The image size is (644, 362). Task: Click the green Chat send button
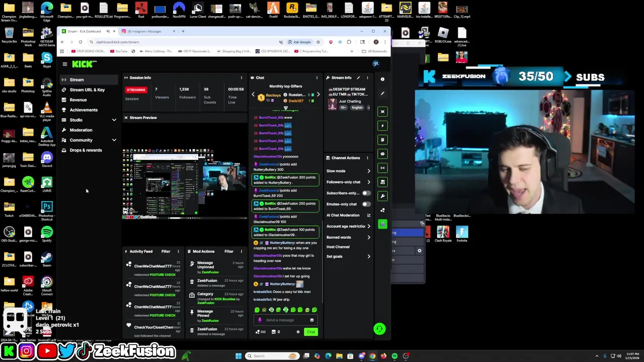[x=311, y=332]
